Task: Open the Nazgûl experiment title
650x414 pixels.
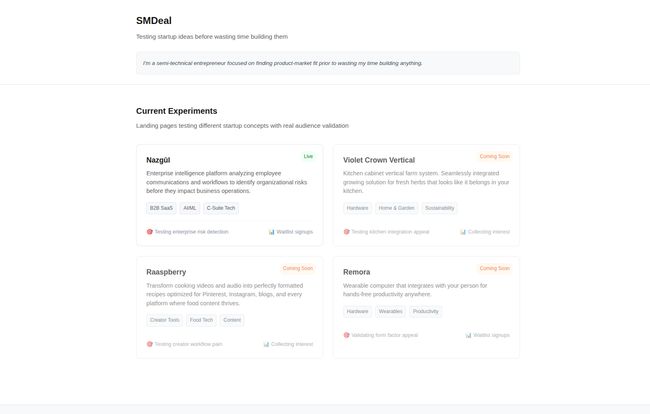Action: point(158,160)
